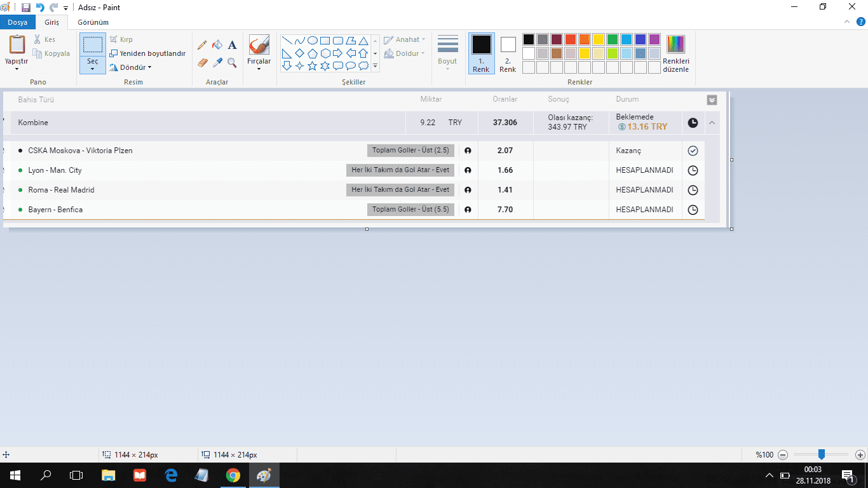Open the Boyut size dropdown
Viewport: 868px width, 488px height.
tap(447, 54)
